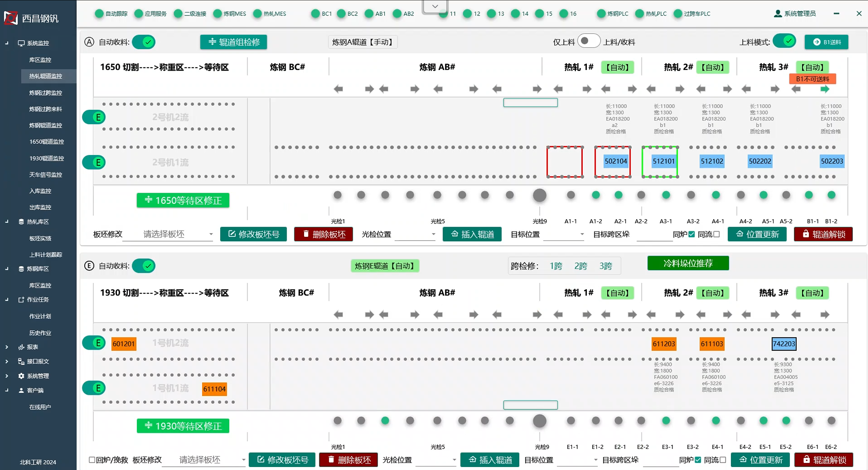Check the 回炉/挽救 checkbox
Image resolution: width=868 pixels, height=470 pixels.
(x=92, y=460)
